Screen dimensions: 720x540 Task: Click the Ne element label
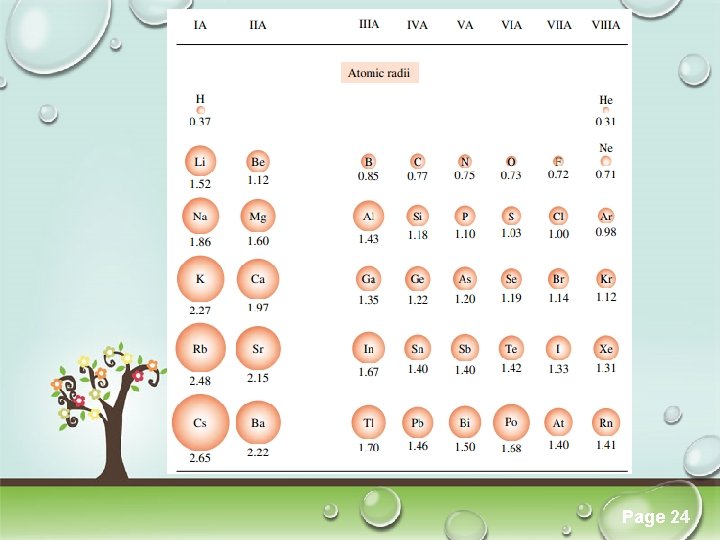coord(606,148)
